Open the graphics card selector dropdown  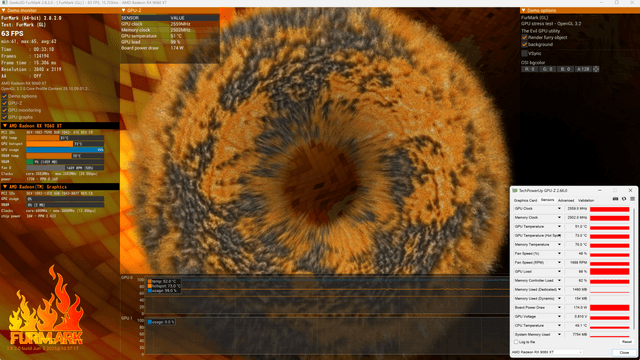(547, 352)
